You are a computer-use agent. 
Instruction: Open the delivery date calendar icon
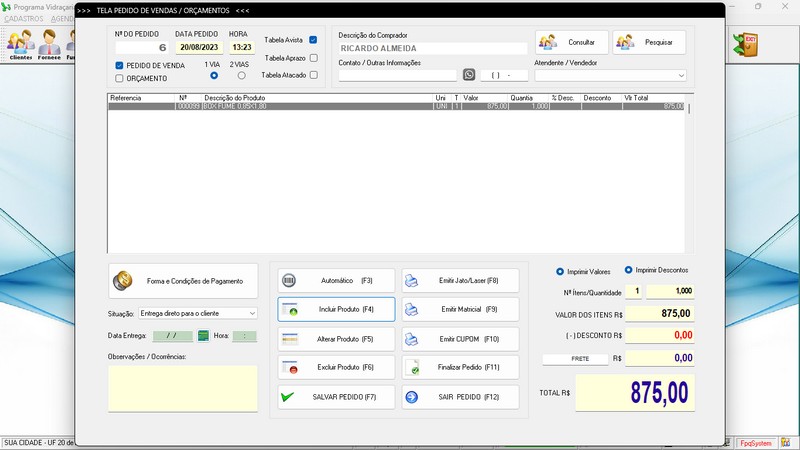(x=203, y=336)
